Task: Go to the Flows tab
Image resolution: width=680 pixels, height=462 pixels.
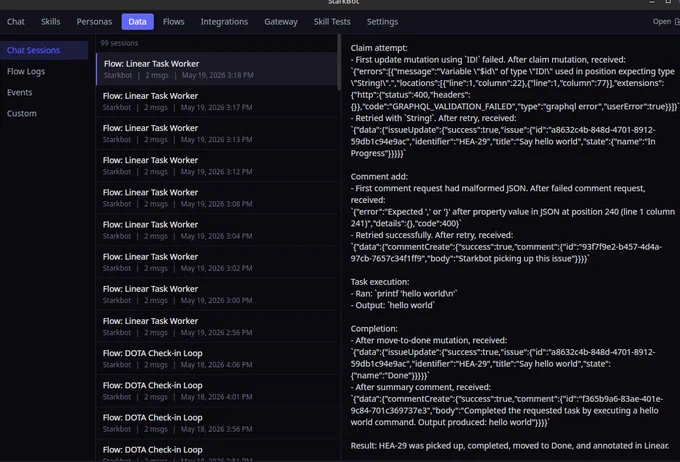Action: click(x=173, y=22)
